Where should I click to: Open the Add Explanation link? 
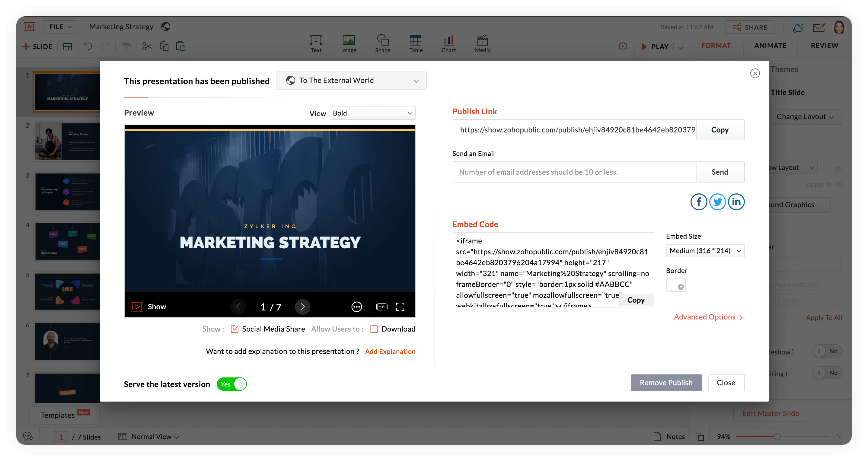coord(390,351)
